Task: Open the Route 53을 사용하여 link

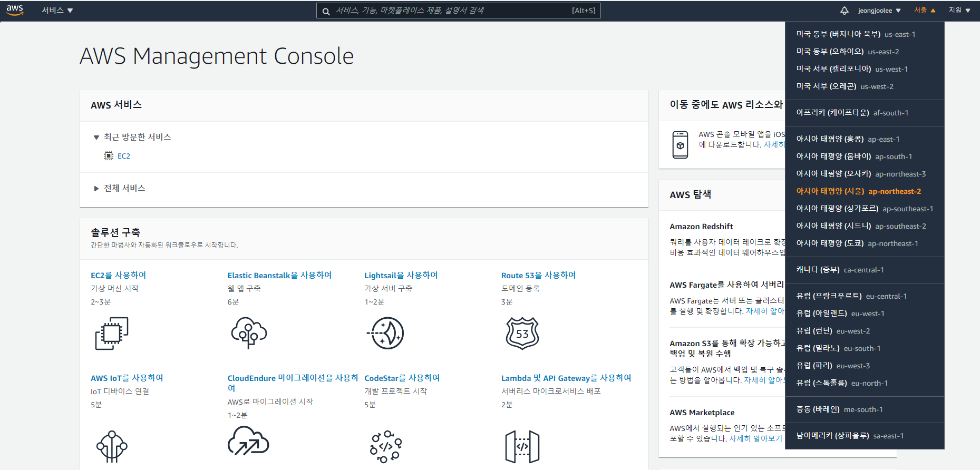Action: pyautogui.click(x=538, y=275)
